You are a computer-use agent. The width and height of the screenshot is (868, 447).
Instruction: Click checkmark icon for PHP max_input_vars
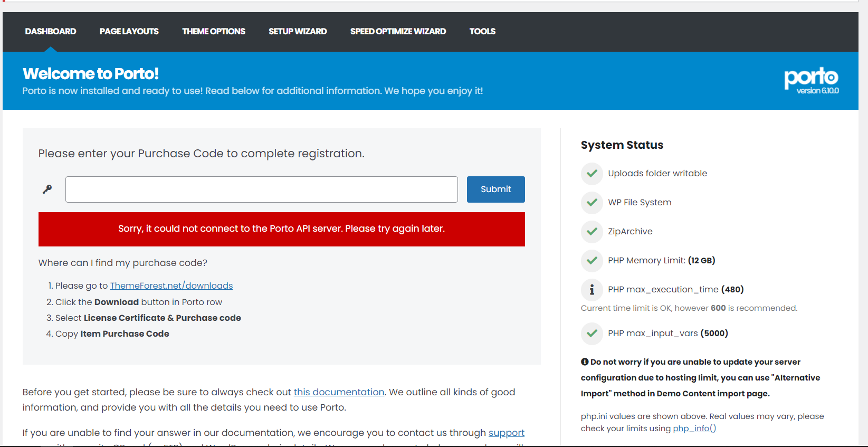[x=592, y=334]
